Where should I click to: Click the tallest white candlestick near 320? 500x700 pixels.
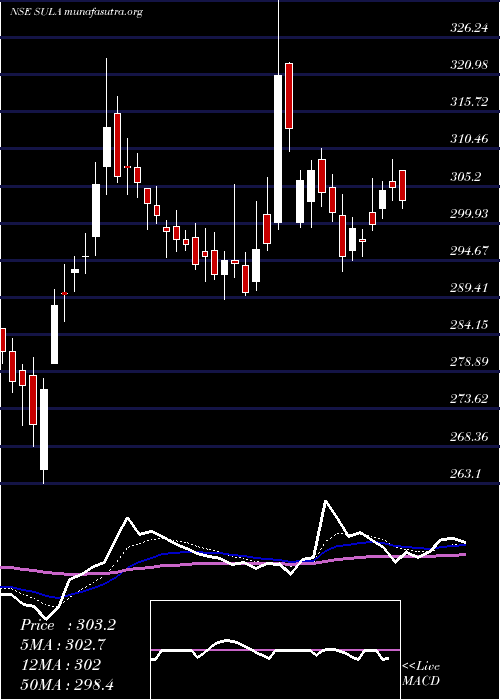click(278, 149)
